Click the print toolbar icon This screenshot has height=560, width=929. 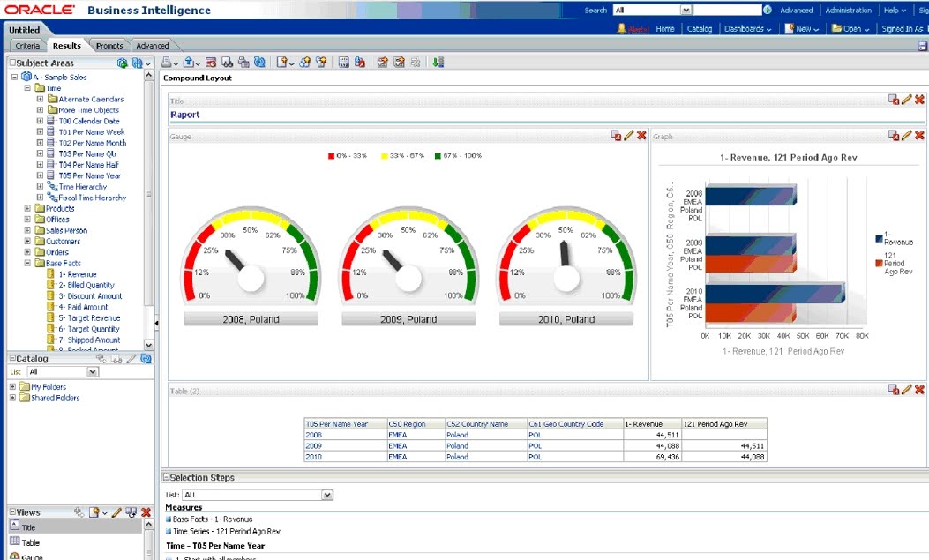click(168, 63)
